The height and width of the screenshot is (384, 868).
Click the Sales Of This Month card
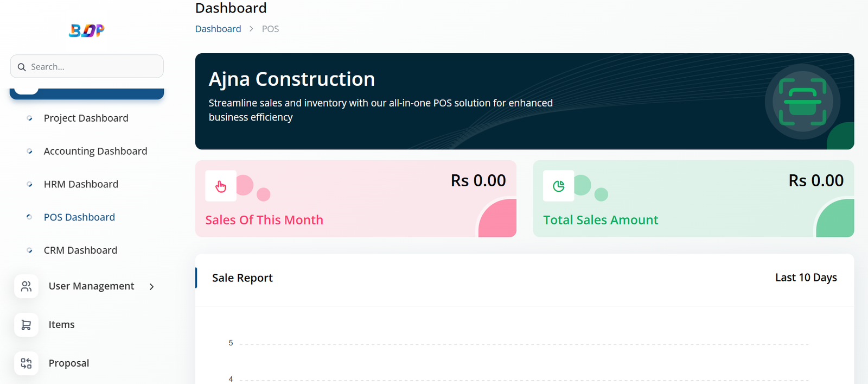[x=355, y=199]
